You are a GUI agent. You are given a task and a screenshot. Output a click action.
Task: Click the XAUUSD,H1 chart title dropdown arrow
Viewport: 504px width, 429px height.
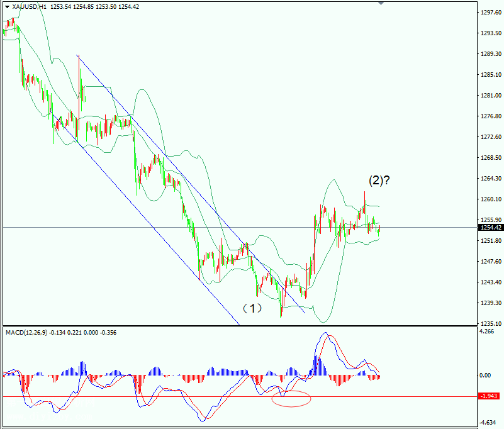pyautogui.click(x=7, y=7)
